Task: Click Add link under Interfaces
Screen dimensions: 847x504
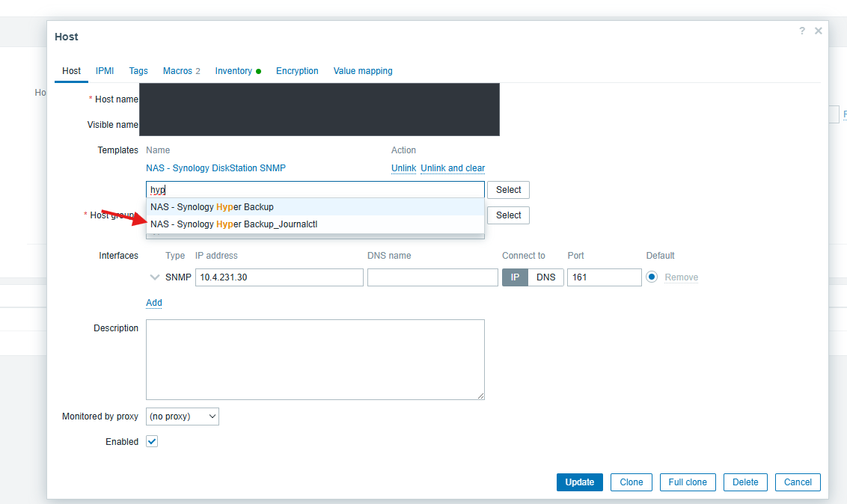Action: pos(154,303)
